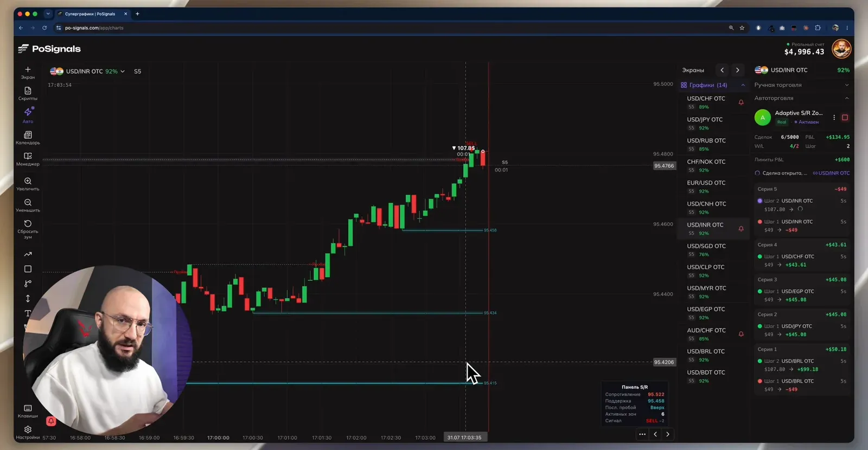
Task: Click the red bell notification badge
Action: click(51, 421)
